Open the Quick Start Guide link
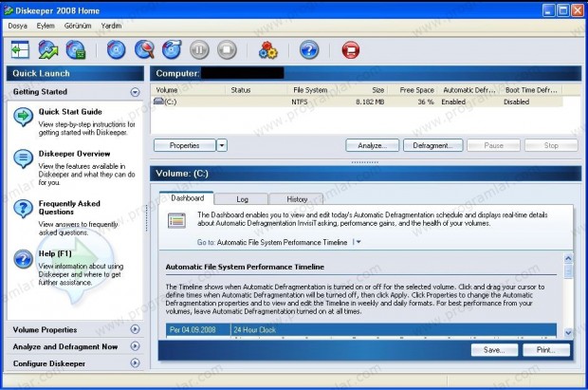 pos(70,111)
